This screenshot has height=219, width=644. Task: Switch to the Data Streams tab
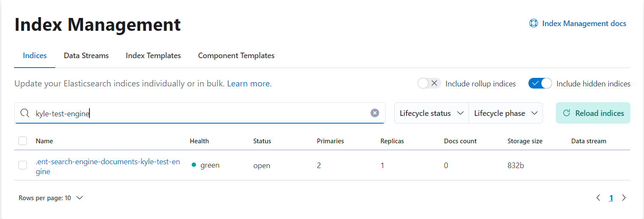coord(86,56)
